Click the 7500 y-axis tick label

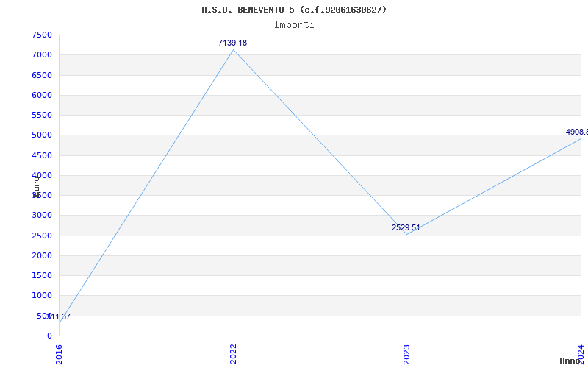click(42, 35)
